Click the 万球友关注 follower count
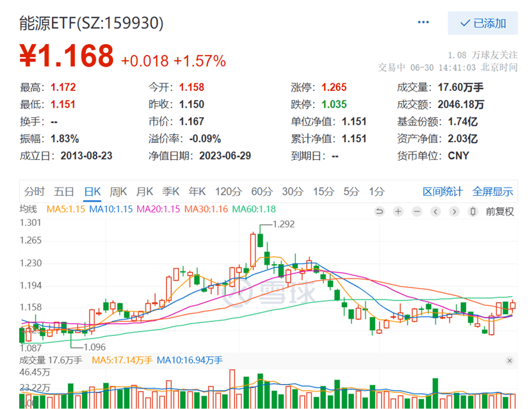 (x=483, y=55)
